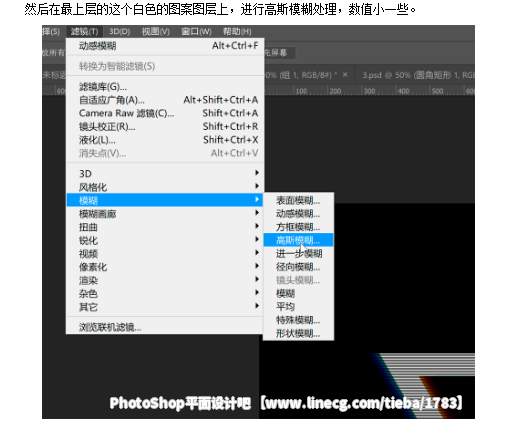Viewport: 518px width, 422px height.
Task: Expand the 3D filter submenu
Action: point(165,174)
